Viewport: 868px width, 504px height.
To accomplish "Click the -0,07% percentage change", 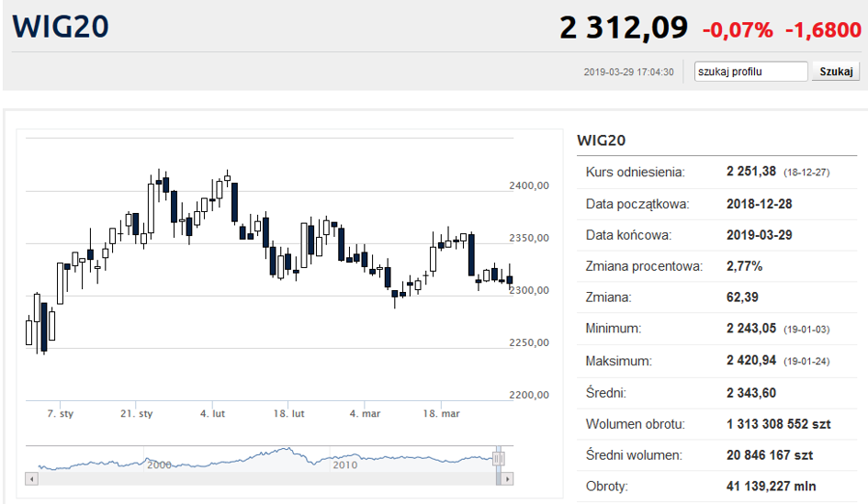I will pyautogui.click(x=738, y=29).
